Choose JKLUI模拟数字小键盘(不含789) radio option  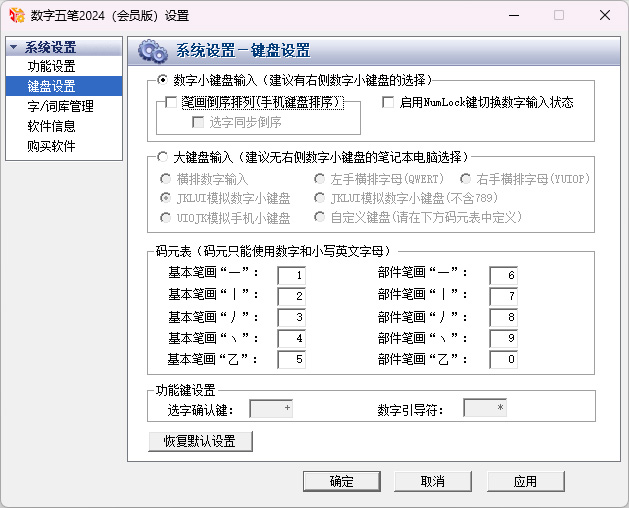(x=319, y=198)
